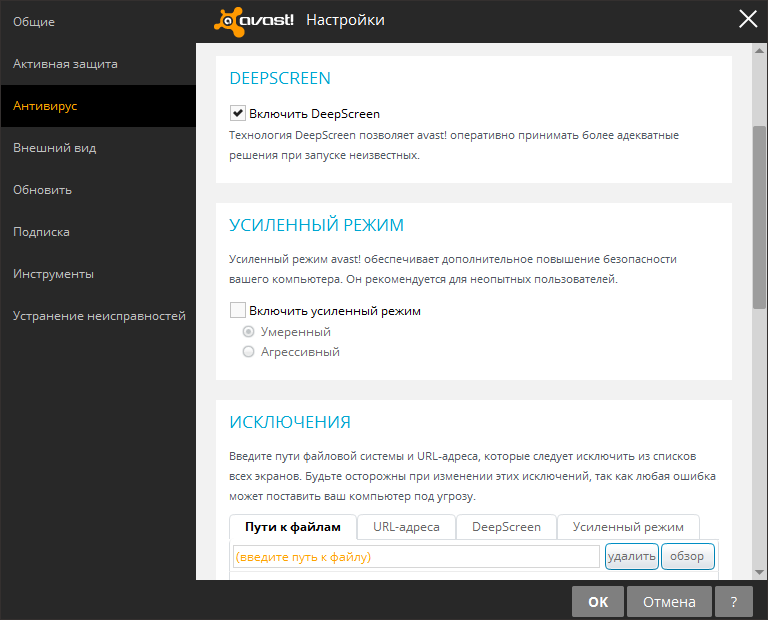Click the DEEPSCREEN section heading
The image size is (768, 620).
coord(280,78)
